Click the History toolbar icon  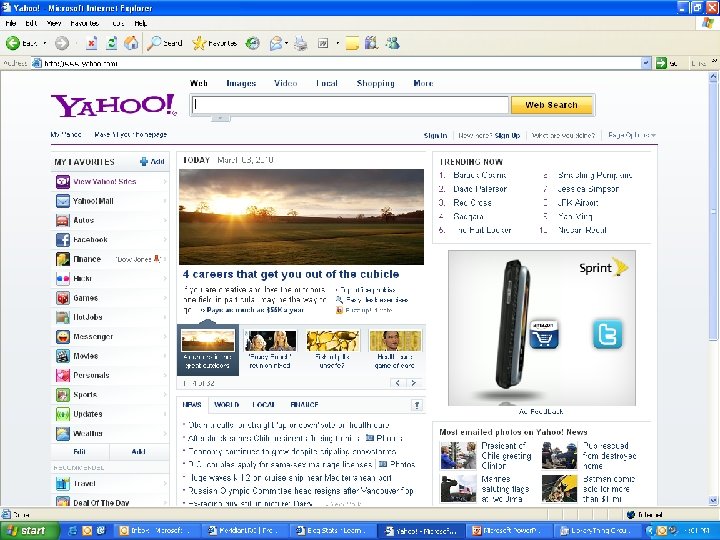pos(252,43)
